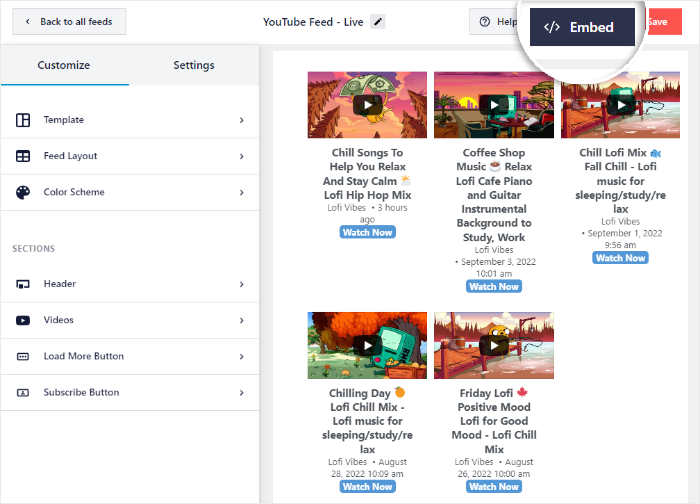
Task: Click the Help question mark icon
Action: 484,21
